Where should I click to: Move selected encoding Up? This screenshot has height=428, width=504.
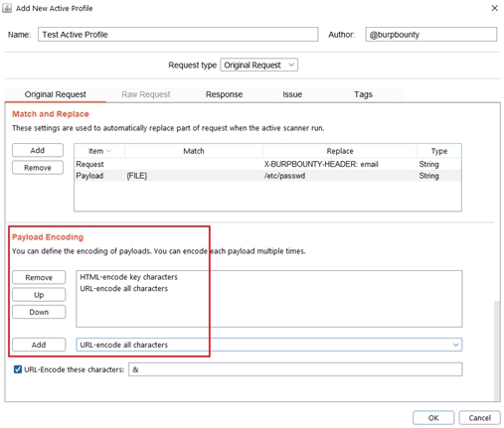(x=39, y=295)
